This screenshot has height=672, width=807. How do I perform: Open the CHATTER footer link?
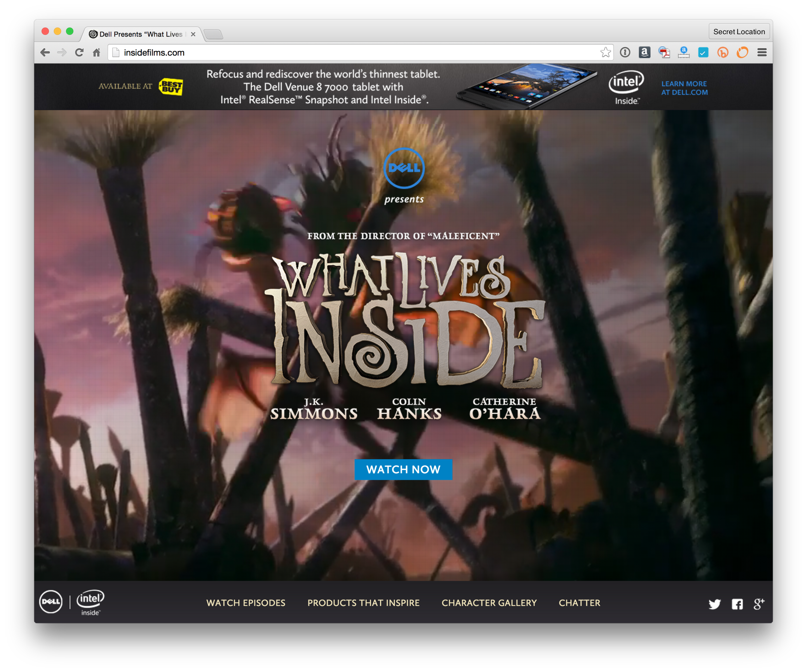click(579, 603)
